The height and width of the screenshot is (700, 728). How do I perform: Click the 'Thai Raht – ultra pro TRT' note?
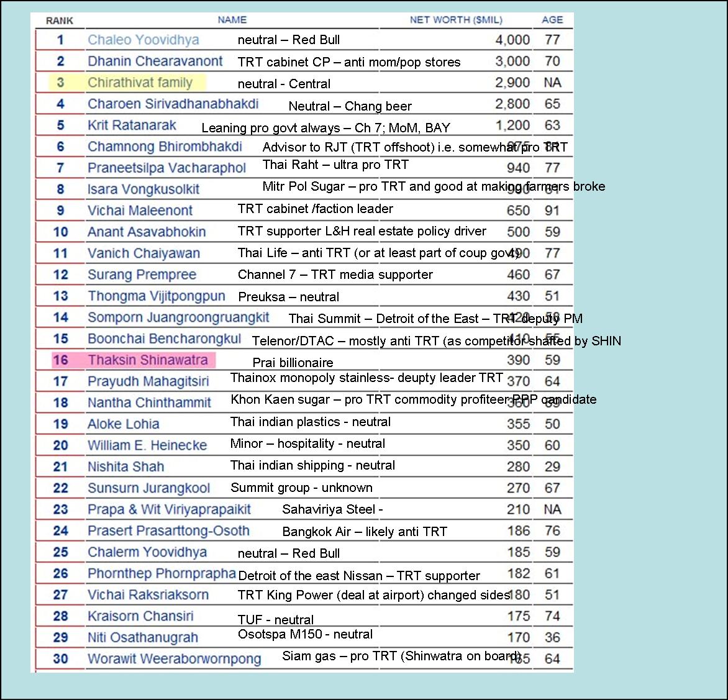pos(335,165)
